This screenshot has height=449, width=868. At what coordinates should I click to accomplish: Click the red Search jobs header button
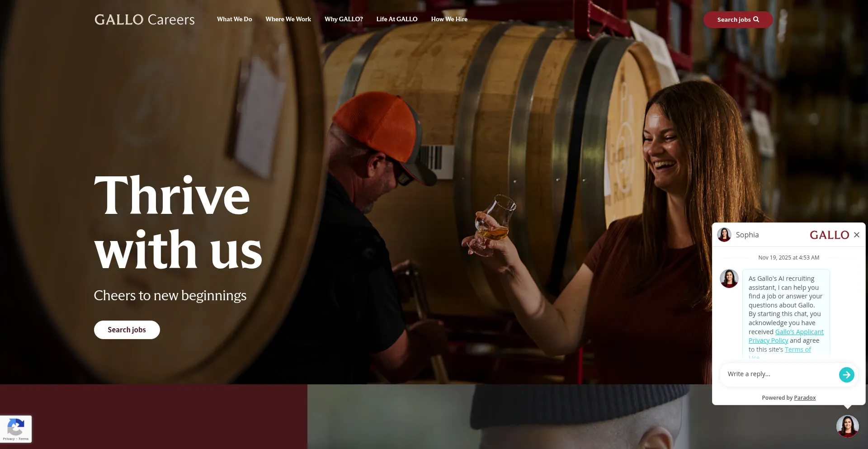(x=738, y=19)
